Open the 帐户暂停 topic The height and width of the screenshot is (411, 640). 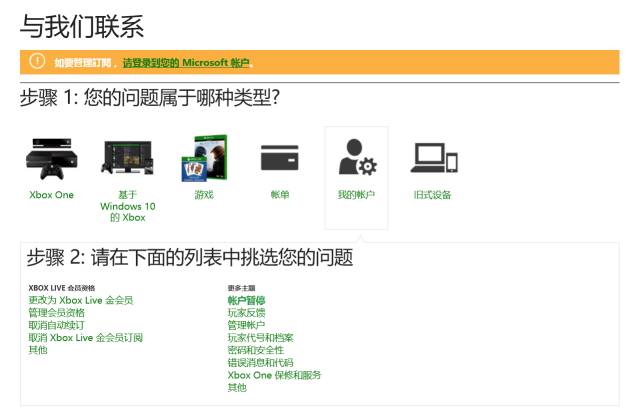click(247, 300)
